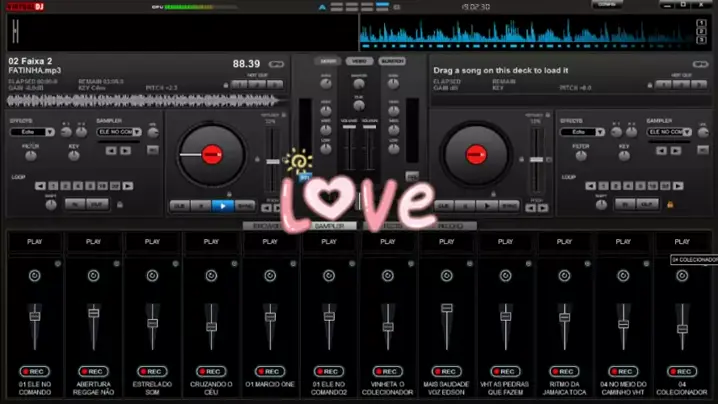The width and height of the screenshot is (718, 404).
Task: Click the right deck pitch slider
Action: (536, 159)
